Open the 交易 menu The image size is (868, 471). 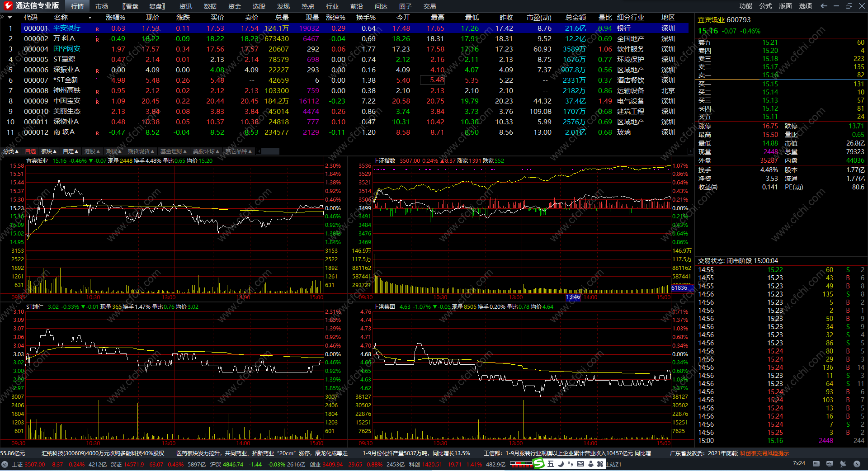coord(430,6)
